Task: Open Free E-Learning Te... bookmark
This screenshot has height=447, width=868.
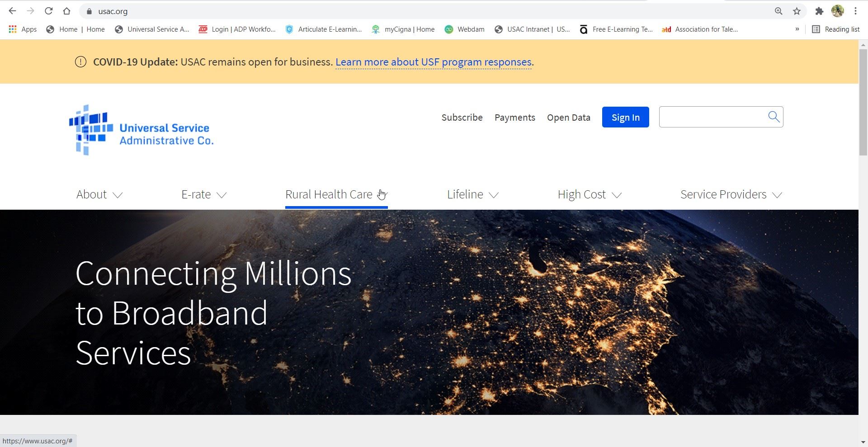Action: coord(616,29)
